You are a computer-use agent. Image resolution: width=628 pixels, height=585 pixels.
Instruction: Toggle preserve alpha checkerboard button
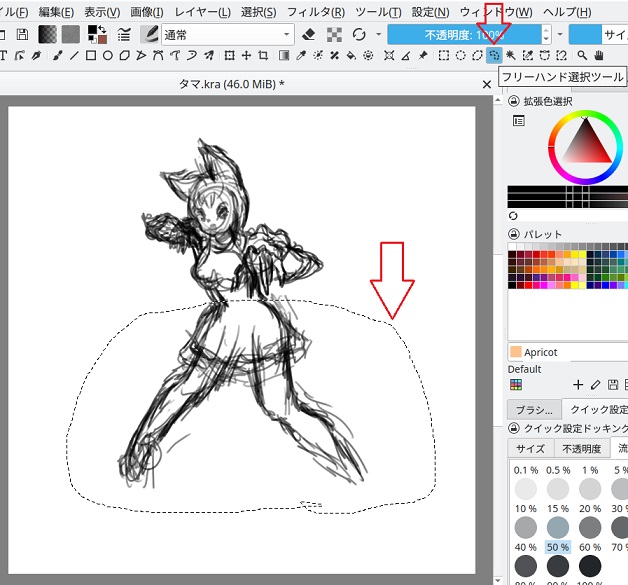tap(334, 34)
